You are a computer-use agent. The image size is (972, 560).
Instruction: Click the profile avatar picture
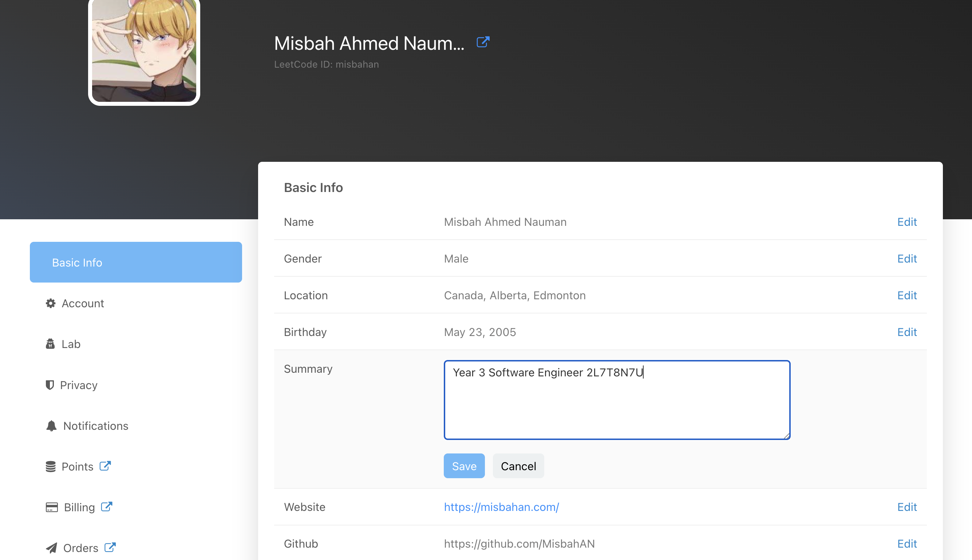[144, 50]
